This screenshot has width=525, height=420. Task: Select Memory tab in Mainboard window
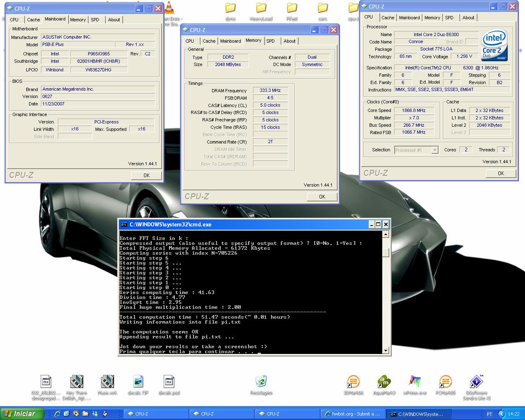(78, 20)
